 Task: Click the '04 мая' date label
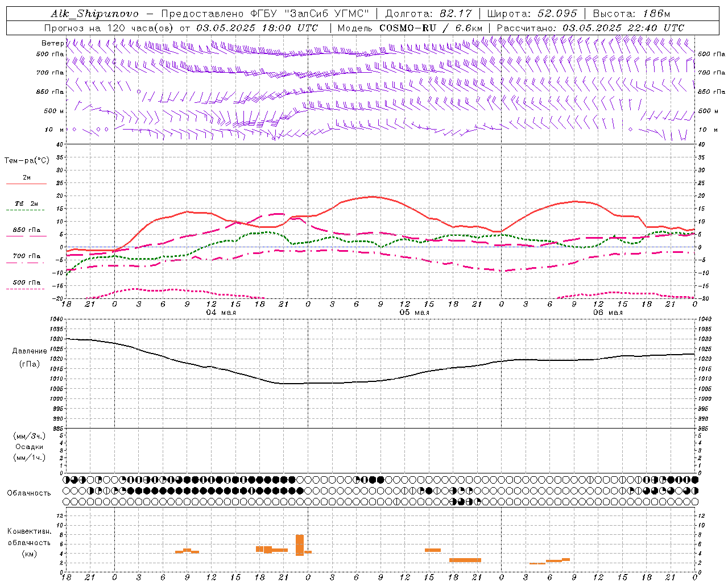click(x=221, y=313)
